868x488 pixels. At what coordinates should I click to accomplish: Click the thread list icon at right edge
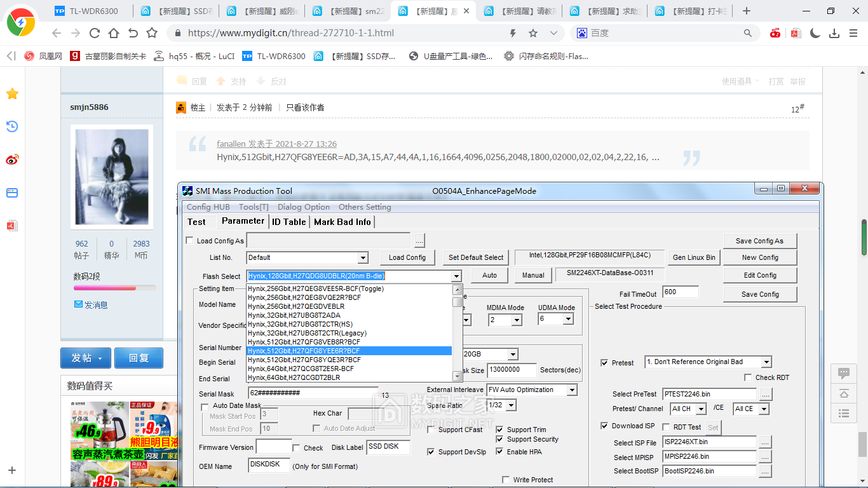844,414
